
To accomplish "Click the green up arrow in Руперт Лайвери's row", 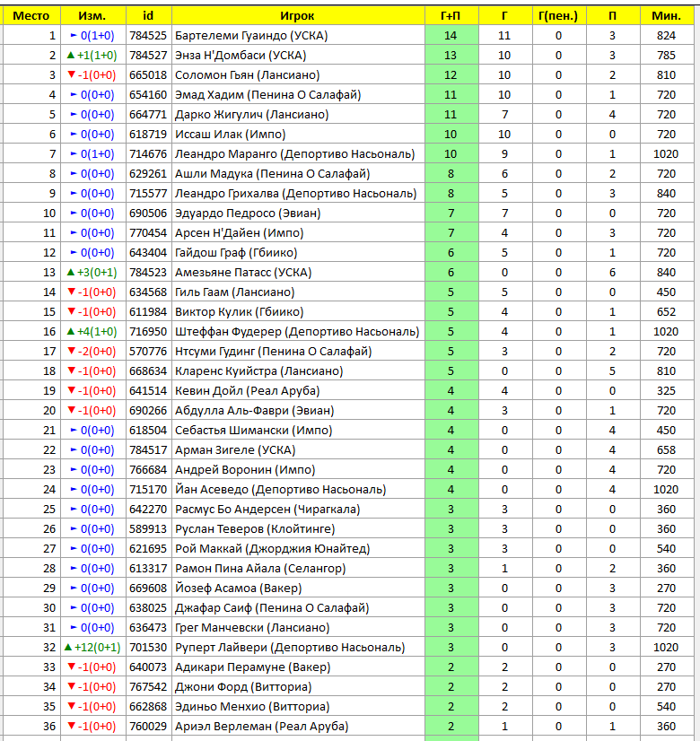I will [68, 647].
